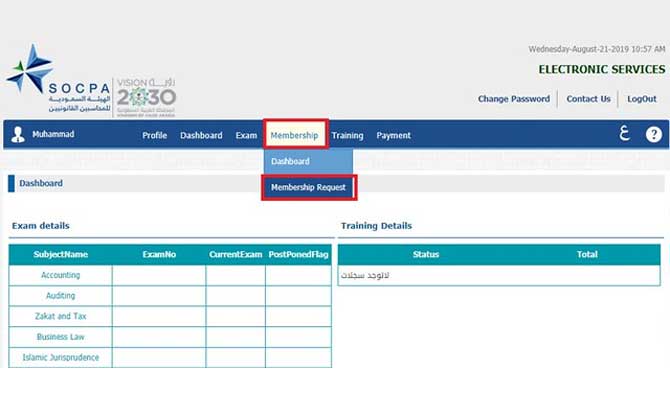Open the Exam menu
Image resolution: width=670 pixels, height=410 pixels.
[x=246, y=135]
